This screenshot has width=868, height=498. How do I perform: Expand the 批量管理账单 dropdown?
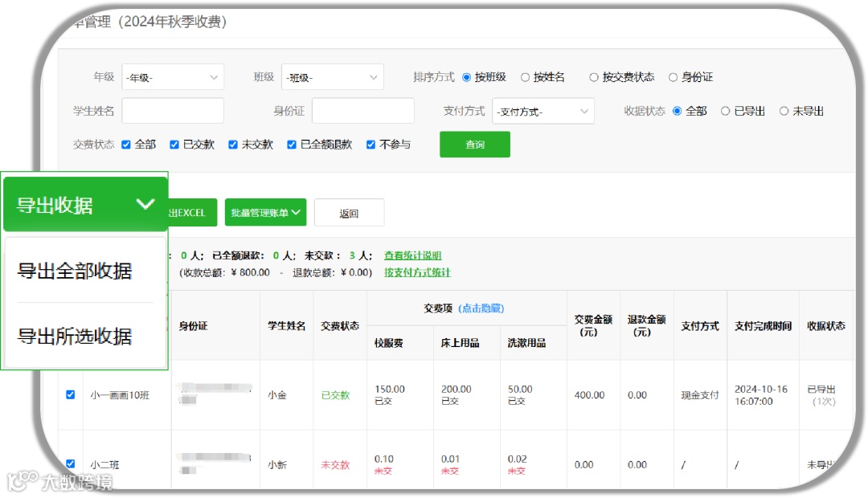266,213
